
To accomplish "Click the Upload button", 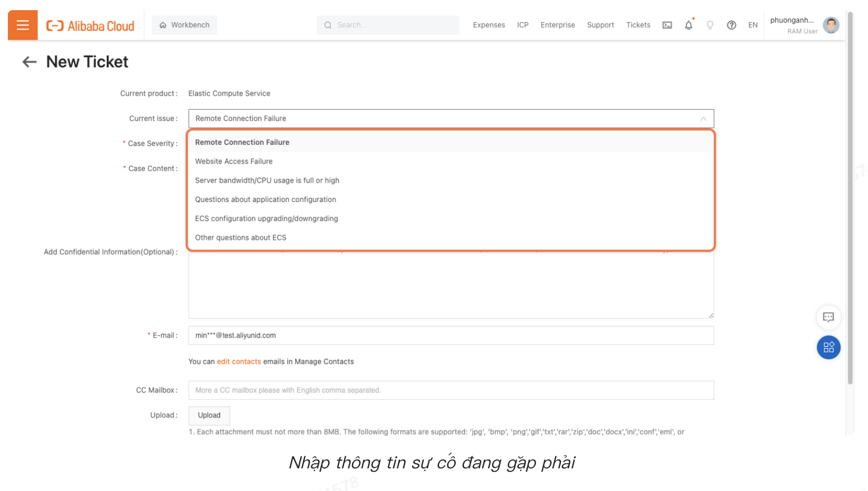I will click(209, 415).
